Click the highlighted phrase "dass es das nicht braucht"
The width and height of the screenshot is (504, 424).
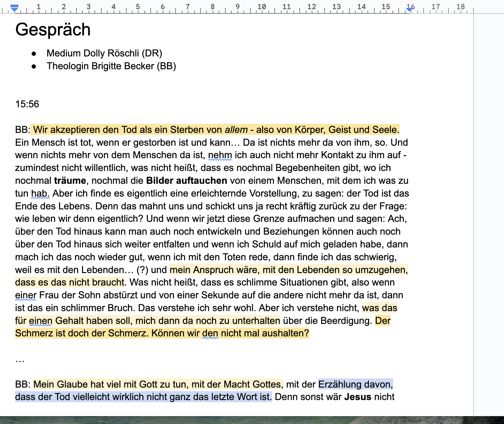tap(70, 283)
